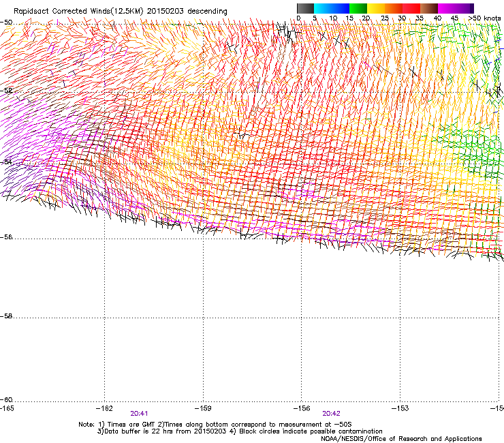Click the -58 latitude axis label

click(6, 316)
